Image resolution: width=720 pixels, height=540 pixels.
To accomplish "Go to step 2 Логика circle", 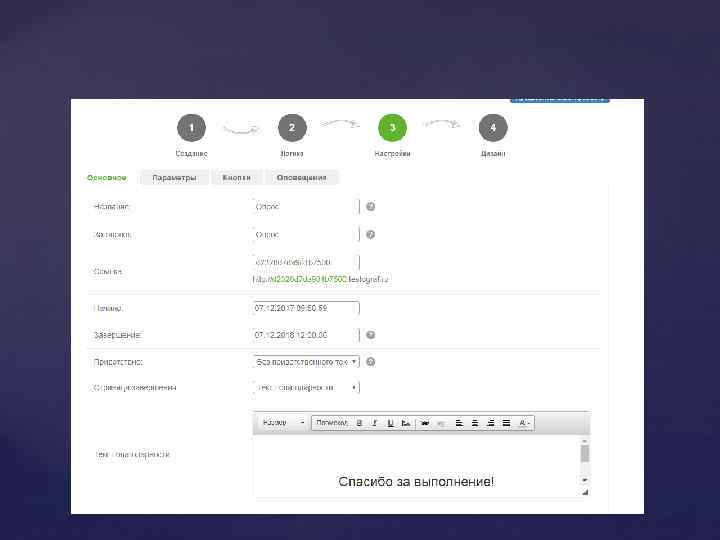I will tap(292, 128).
